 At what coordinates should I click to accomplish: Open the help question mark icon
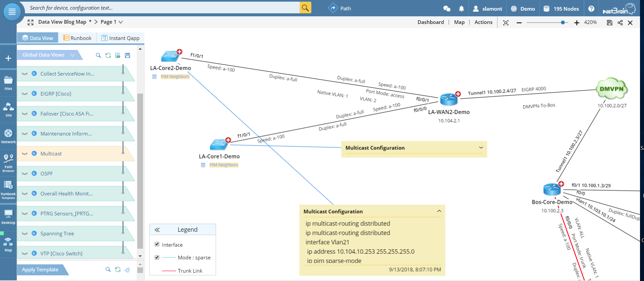pos(591,9)
